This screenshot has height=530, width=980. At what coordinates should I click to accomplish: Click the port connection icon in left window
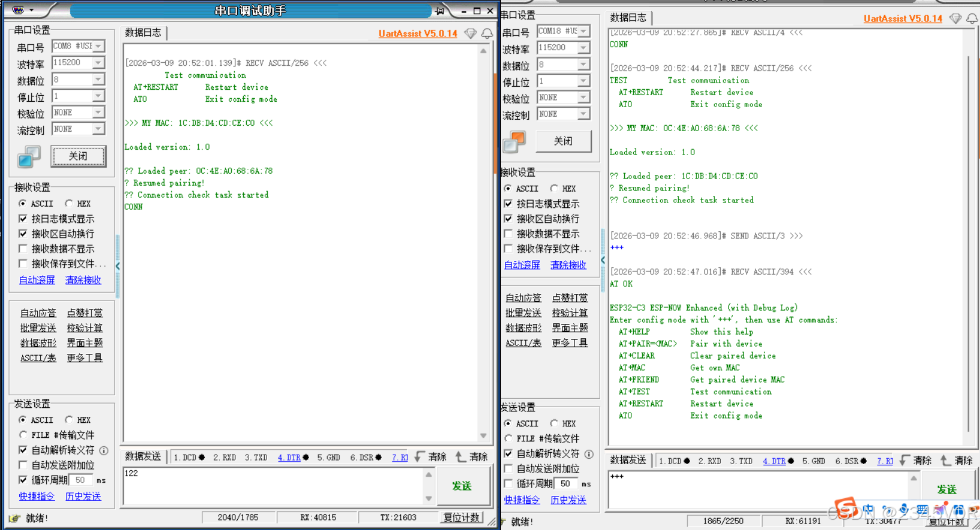[x=29, y=157]
